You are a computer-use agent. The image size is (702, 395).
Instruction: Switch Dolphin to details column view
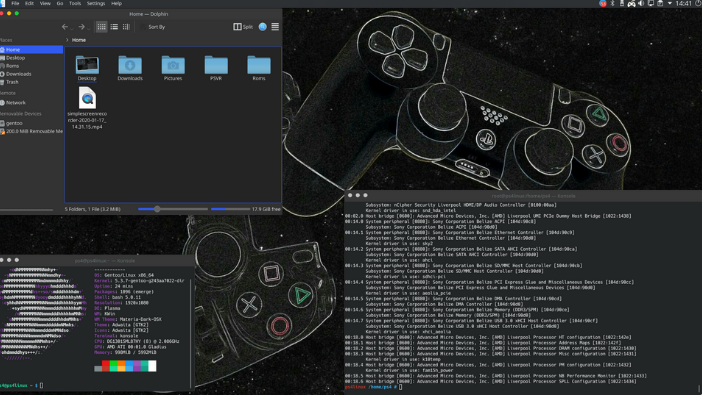tap(126, 27)
